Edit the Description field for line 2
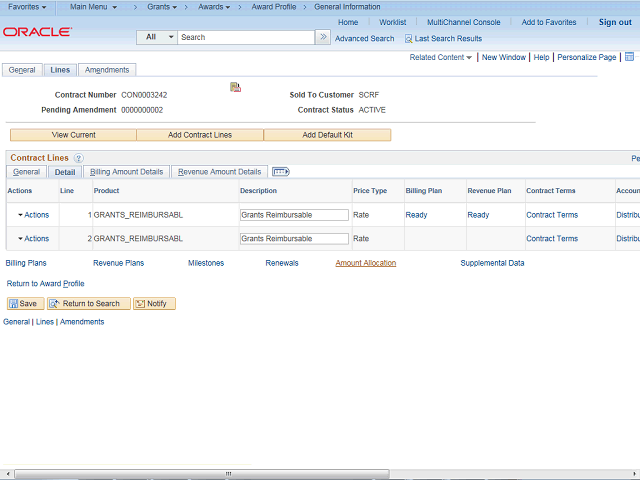640x480 pixels. (294, 238)
